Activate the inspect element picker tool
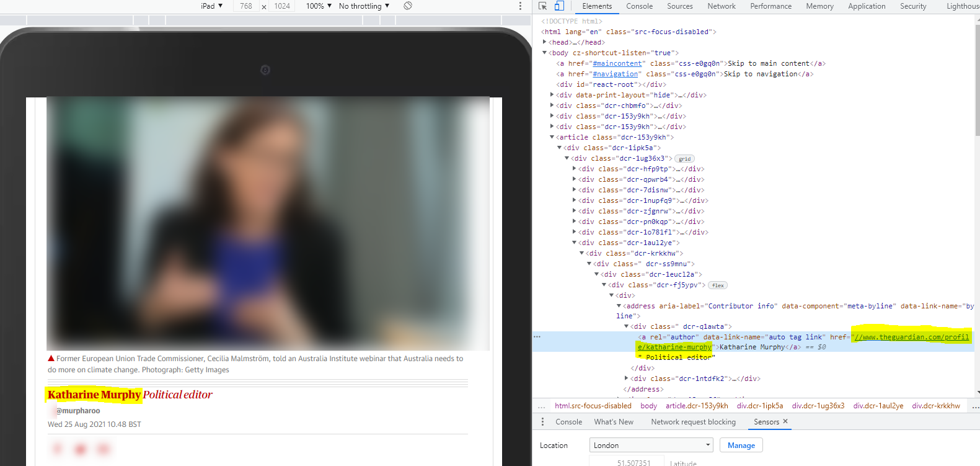Viewport: 980px width, 466px height. (543, 6)
